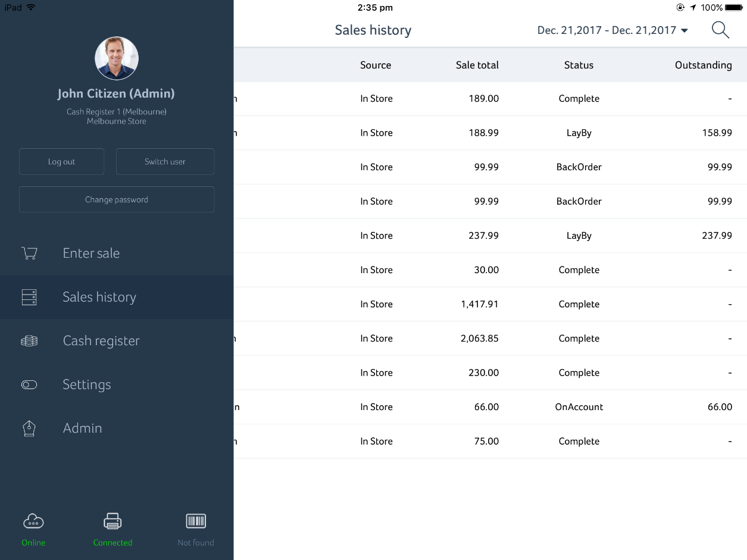This screenshot has width=747, height=560.
Task: Tap the Connected printer status icon
Action: (x=112, y=521)
